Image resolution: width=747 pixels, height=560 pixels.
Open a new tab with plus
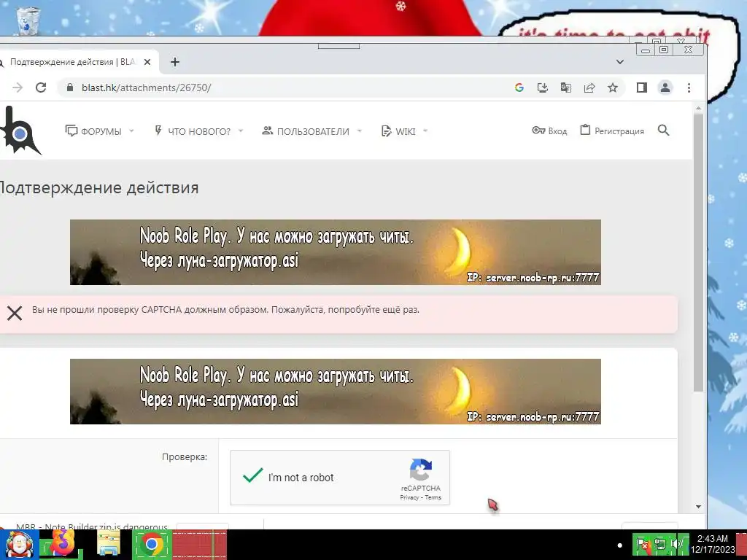(175, 62)
